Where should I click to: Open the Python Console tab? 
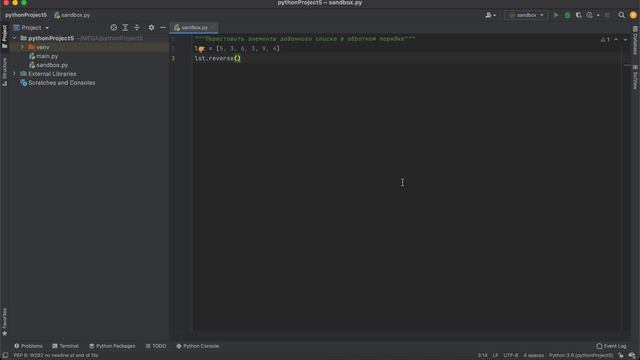(x=198, y=346)
